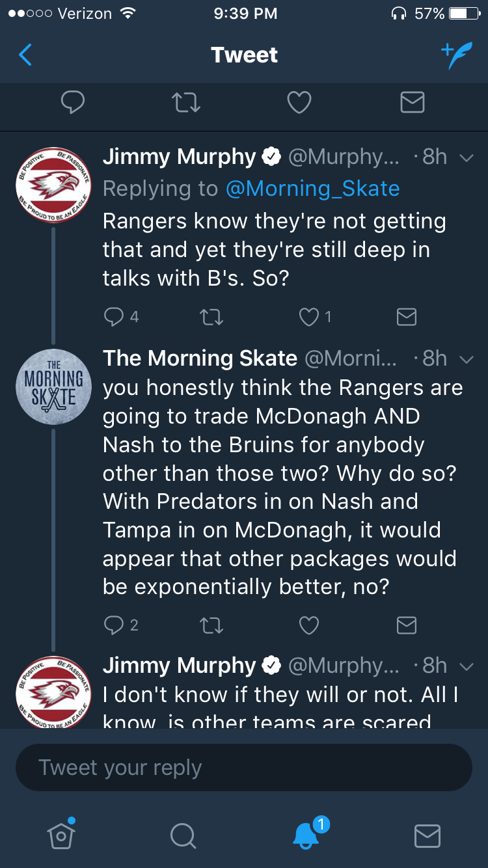Open the Search tab magnifier

182,835
